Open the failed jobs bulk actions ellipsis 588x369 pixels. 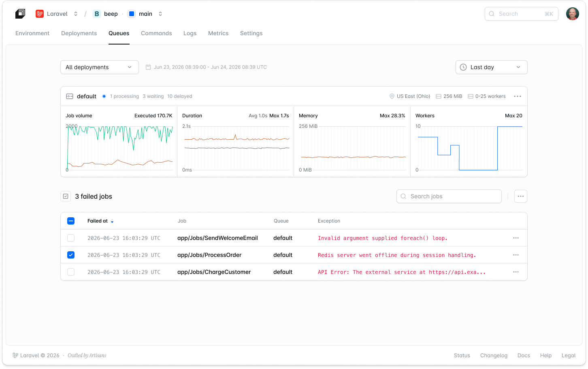(521, 196)
